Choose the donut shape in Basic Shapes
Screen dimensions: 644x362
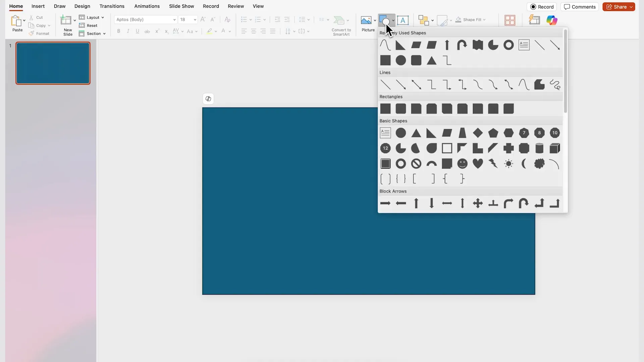(401, 164)
